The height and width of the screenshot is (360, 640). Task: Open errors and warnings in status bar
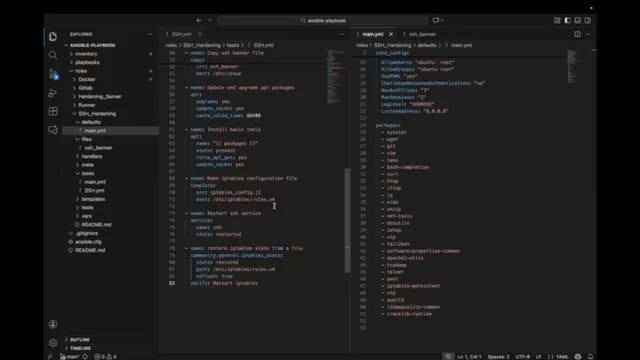point(105,356)
